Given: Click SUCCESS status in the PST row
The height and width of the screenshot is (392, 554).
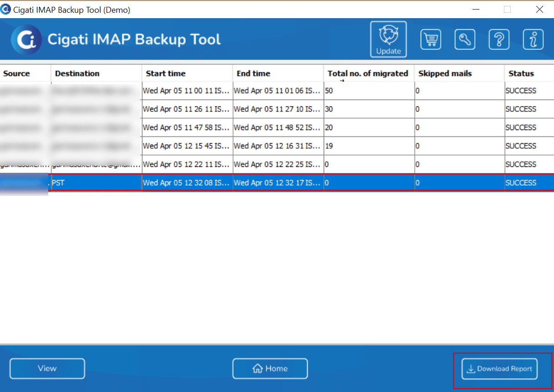Looking at the screenshot, I should [529, 183].
